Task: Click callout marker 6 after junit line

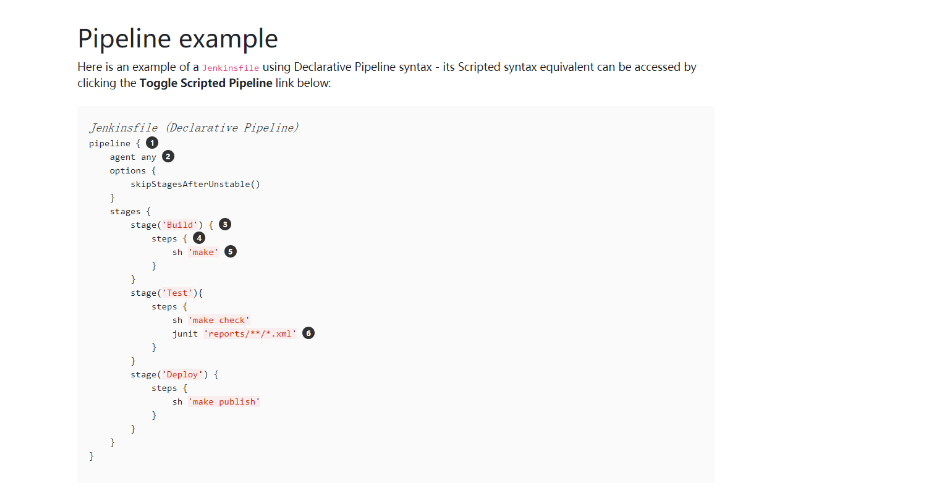Action: pyautogui.click(x=308, y=333)
